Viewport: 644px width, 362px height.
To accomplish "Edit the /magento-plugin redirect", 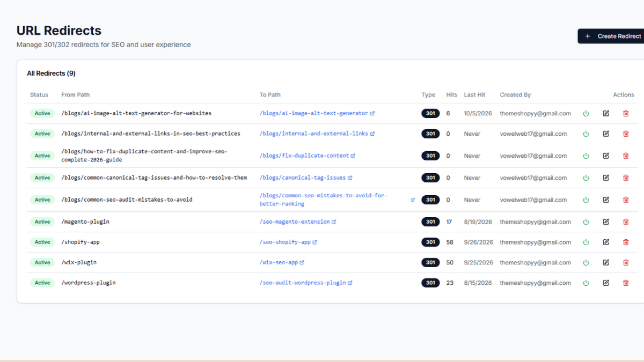I will (606, 221).
